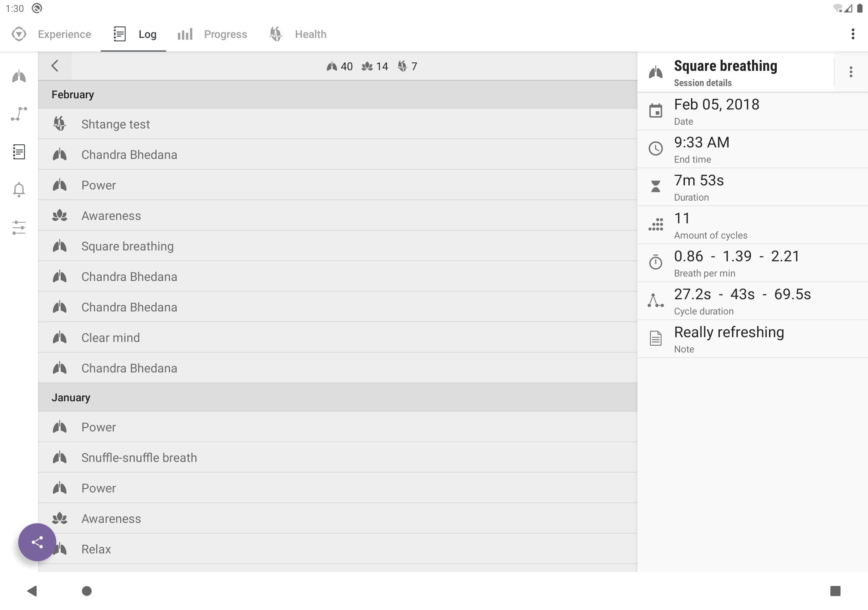
Task: Open the Clear mind session
Action: click(x=337, y=338)
